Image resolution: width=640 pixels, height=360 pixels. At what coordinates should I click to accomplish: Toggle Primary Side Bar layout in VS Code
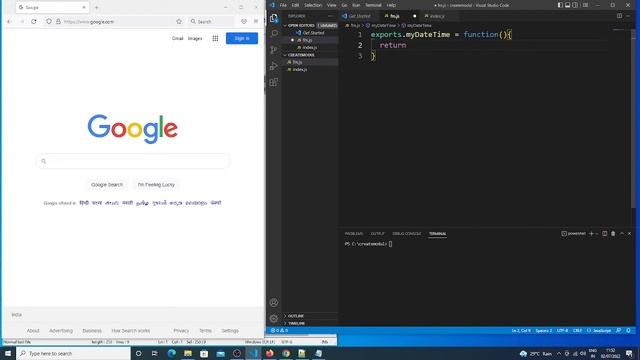click(560, 5)
